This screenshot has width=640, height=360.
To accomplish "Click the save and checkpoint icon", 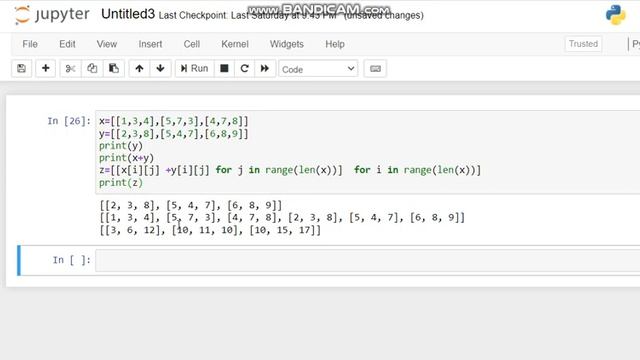I will (x=21, y=69).
